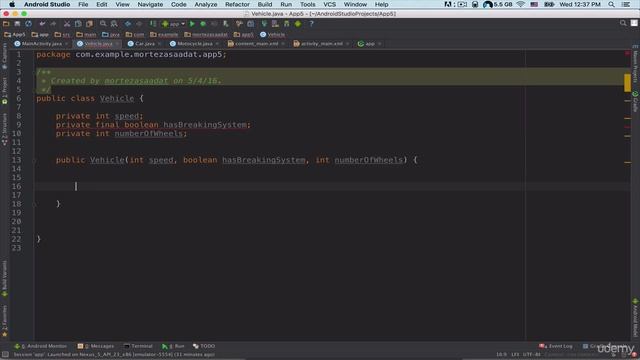
Task: Toggle the Build Variants side panel
Action: pyautogui.click(x=4, y=278)
